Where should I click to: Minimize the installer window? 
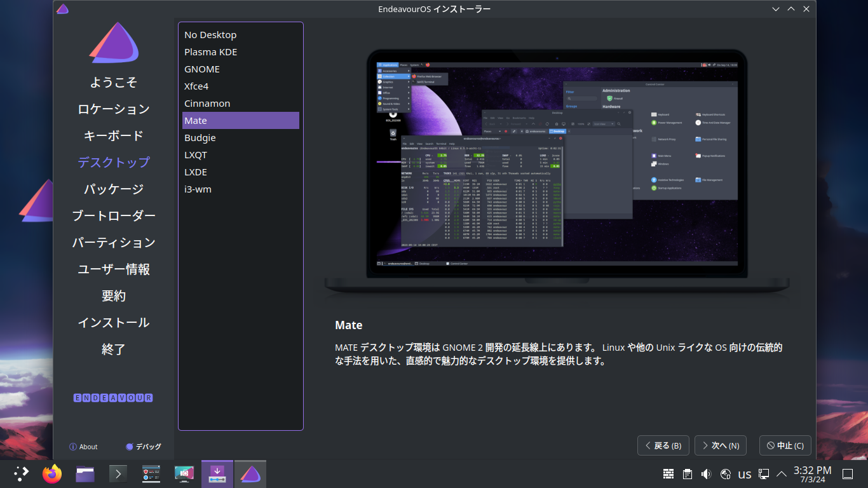776,9
